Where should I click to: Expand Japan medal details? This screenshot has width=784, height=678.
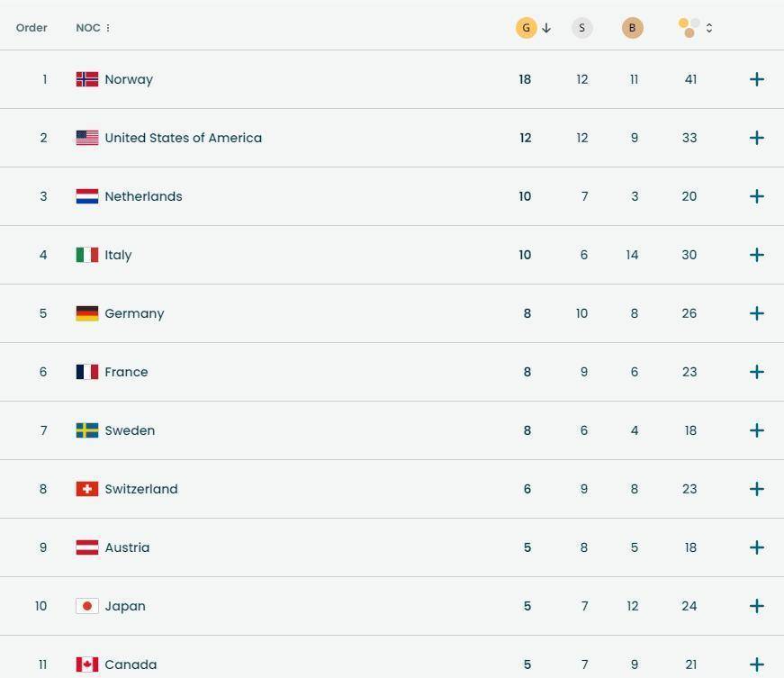pyautogui.click(x=757, y=606)
